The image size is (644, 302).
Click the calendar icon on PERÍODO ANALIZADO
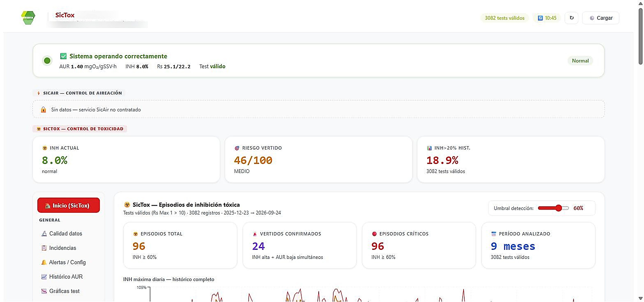pyautogui.click(x=494, y=234)
